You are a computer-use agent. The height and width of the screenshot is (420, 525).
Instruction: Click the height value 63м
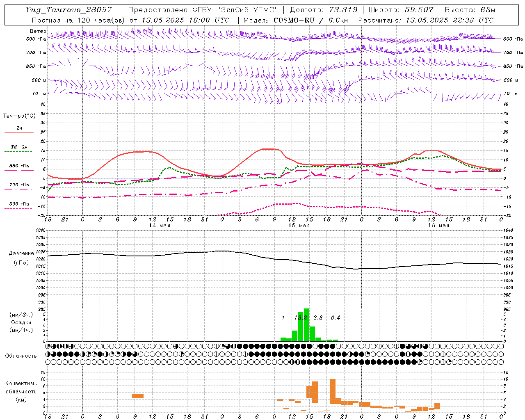(x=487, y=10)
